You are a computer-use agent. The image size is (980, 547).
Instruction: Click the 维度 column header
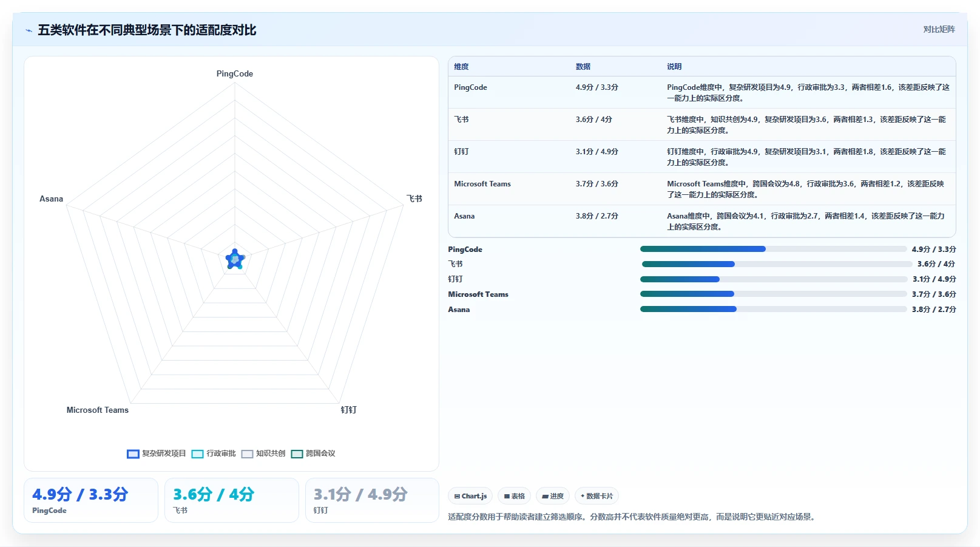click(461, 67)
